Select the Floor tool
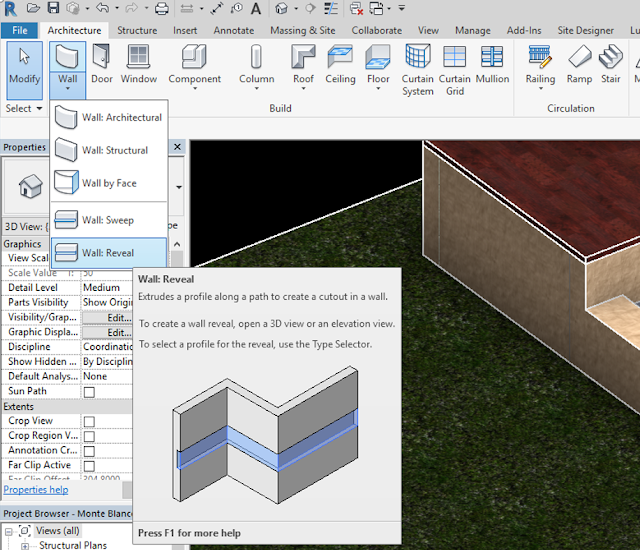The image size is (640, 550). pos(378,64)
